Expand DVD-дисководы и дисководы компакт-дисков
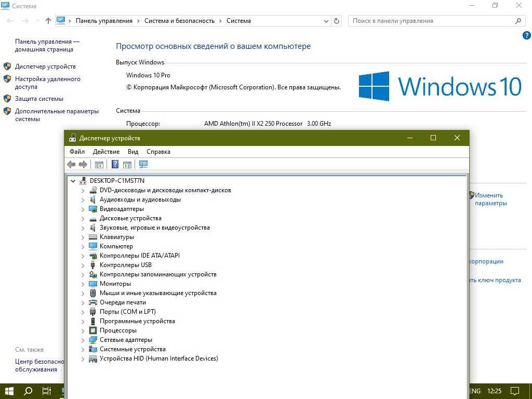The image size is (532, 399). click(83, 191)
